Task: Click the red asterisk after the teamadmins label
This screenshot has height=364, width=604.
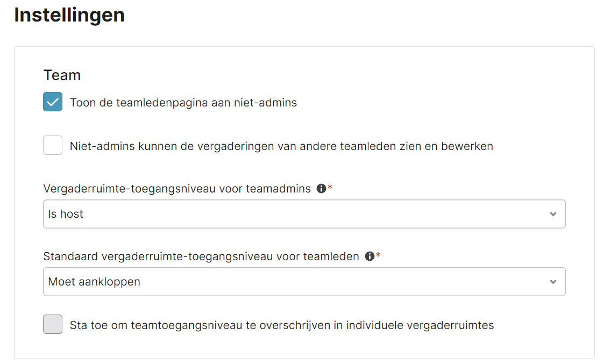Action: point(330,187)
